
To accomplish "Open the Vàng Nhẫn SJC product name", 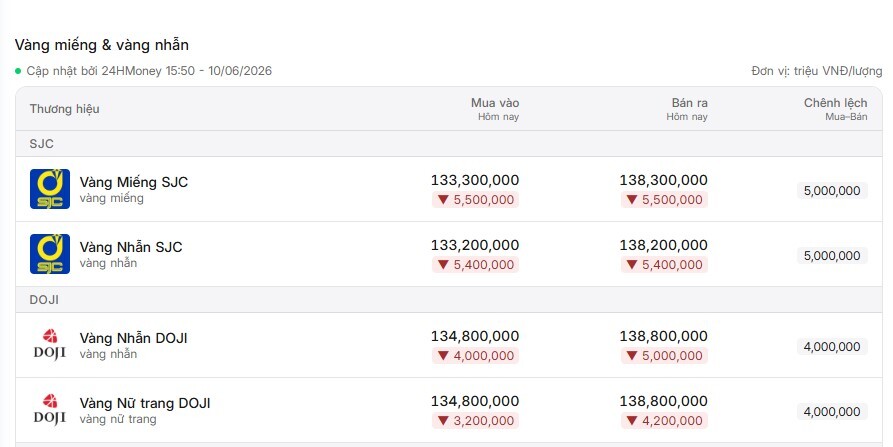I will click(x=131, y=247).
